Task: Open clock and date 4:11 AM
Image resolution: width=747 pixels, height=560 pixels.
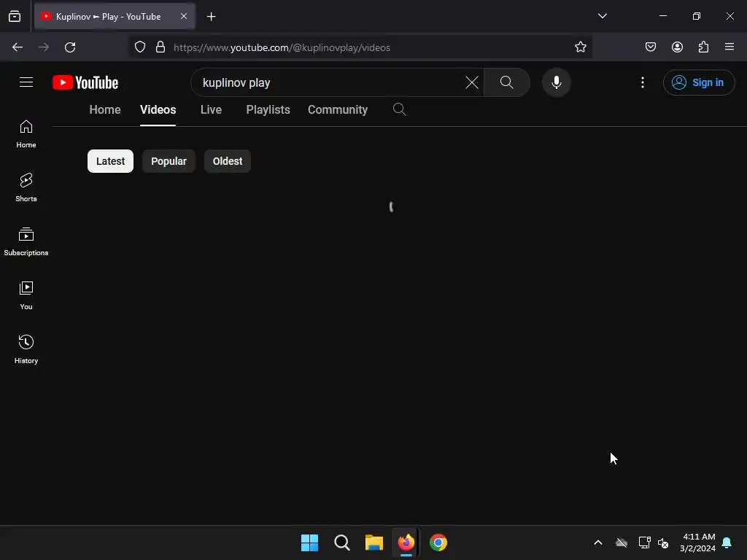Action: click(x=697, y=542)
